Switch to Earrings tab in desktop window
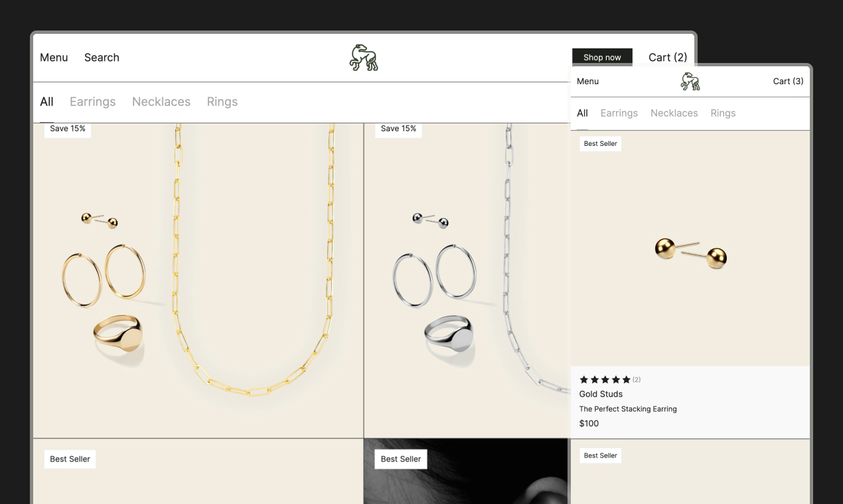This screenshot has width=843, height=504. pyautogui.click(x=93, y=101)
